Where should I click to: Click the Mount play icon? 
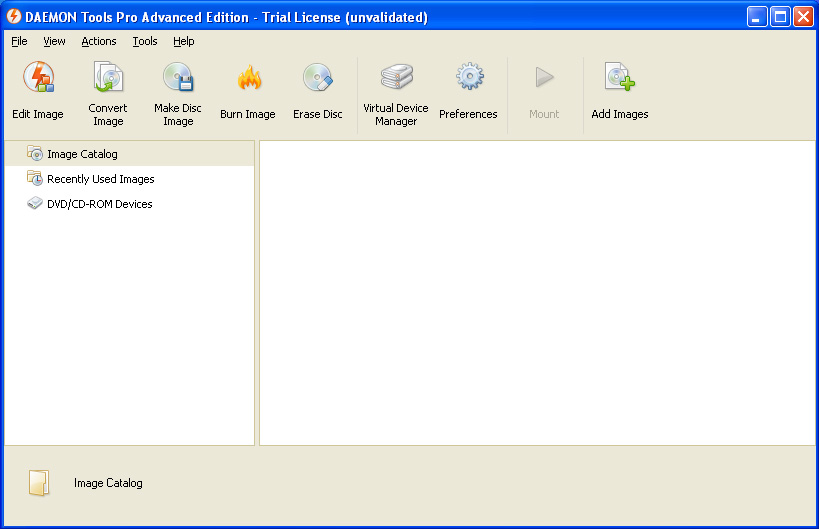click(x=544, y=77)
